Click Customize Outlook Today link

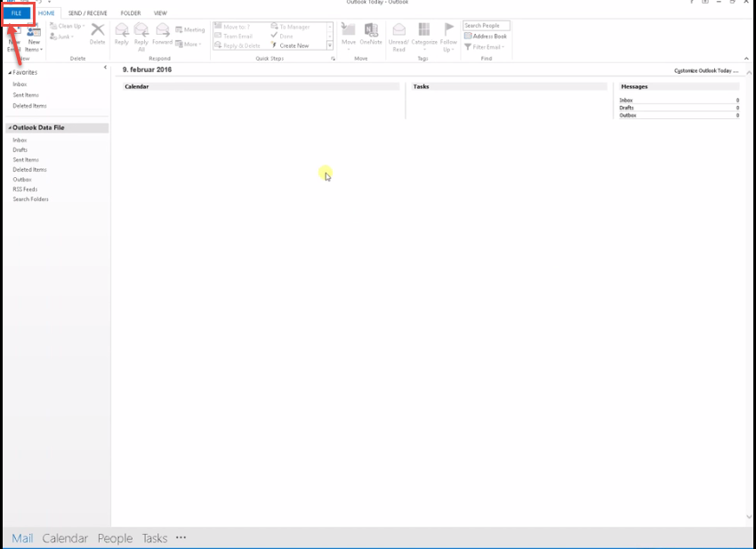tap(706, 71)
